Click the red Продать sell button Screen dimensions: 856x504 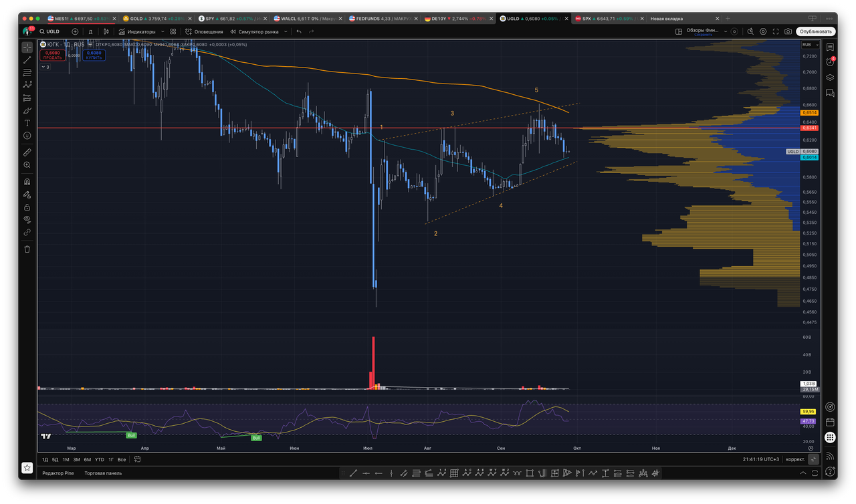coord(52,55)
